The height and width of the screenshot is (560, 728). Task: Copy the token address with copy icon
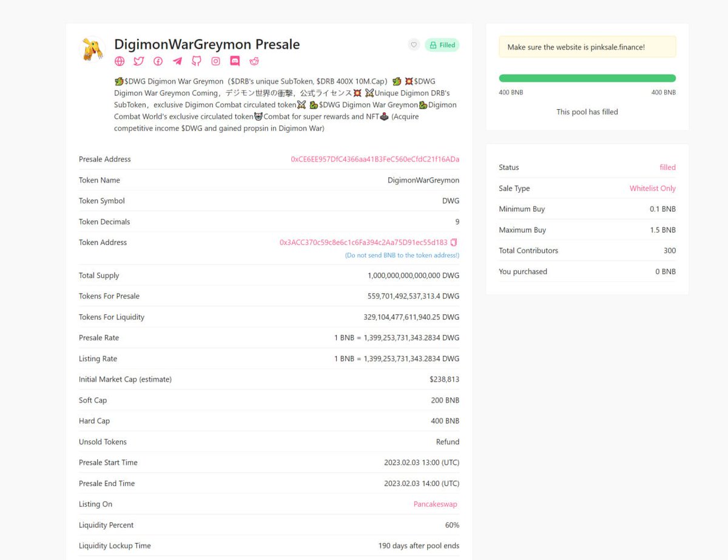454,242
